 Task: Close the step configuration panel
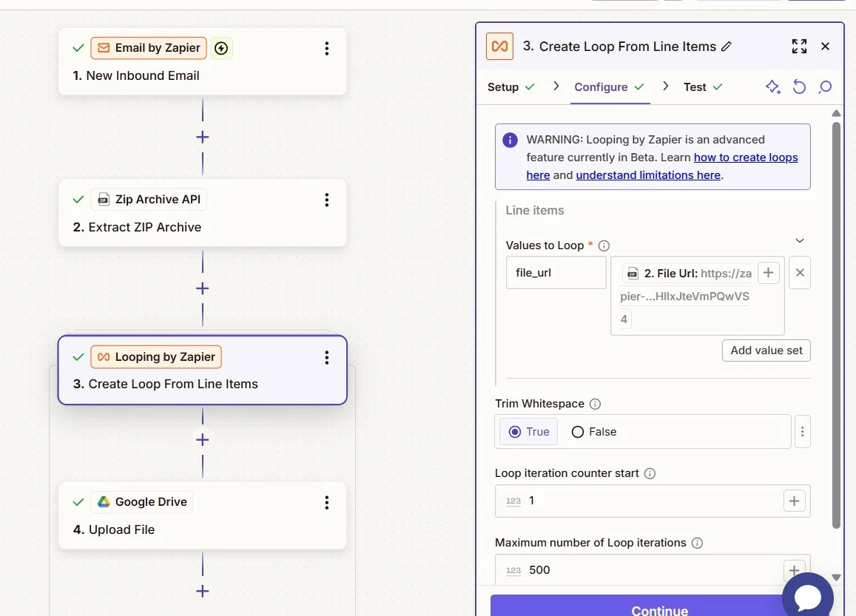826,47
